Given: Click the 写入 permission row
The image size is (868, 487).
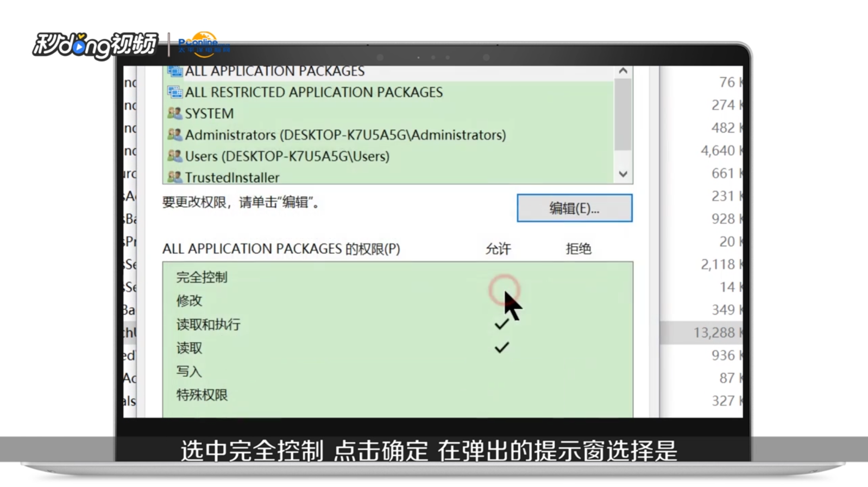Looking at the screenshot, I should point(398,371).
